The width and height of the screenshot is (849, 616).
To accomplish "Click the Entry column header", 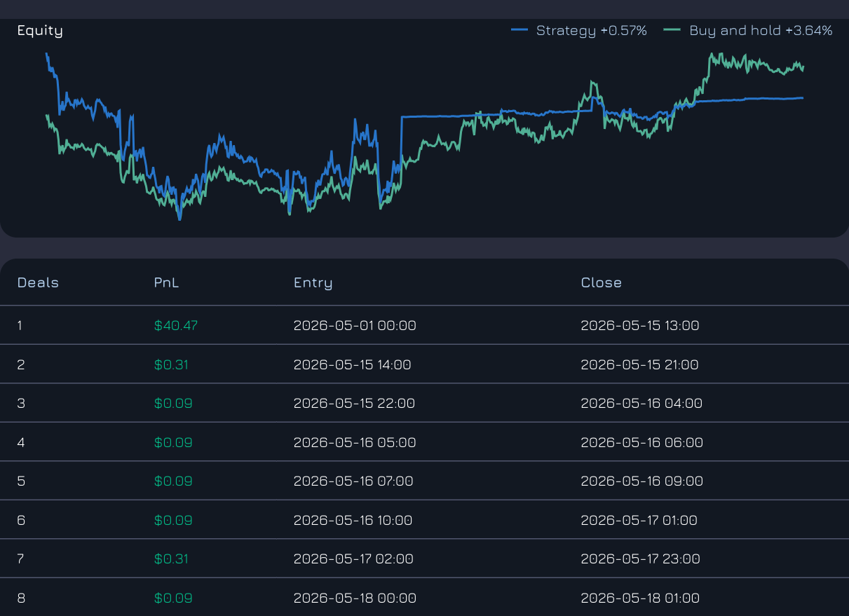I will pos(313,282).
